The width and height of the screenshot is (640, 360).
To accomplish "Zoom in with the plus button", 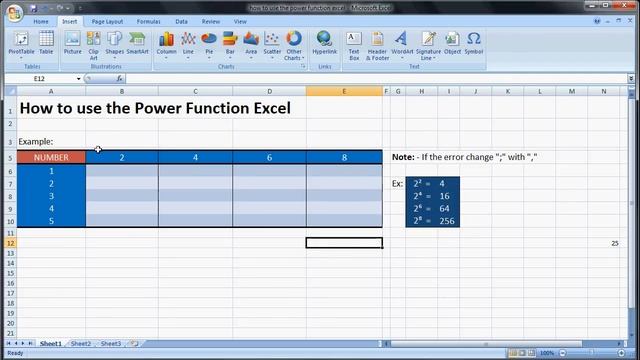I will (621, 353).
